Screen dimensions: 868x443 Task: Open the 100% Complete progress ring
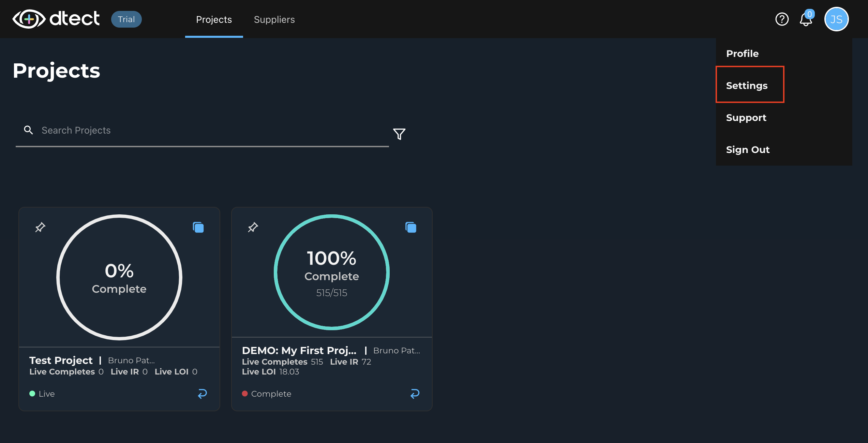coord(332,272)
